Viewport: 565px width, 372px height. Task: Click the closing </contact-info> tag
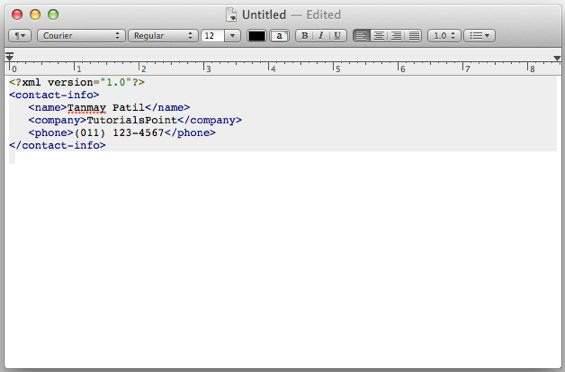(x=57, y=146)
